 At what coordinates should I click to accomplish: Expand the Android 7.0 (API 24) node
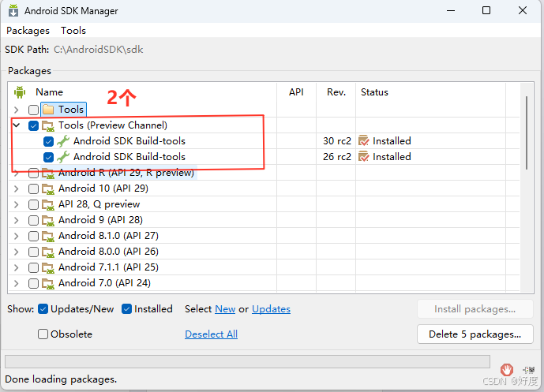point(16,283)
